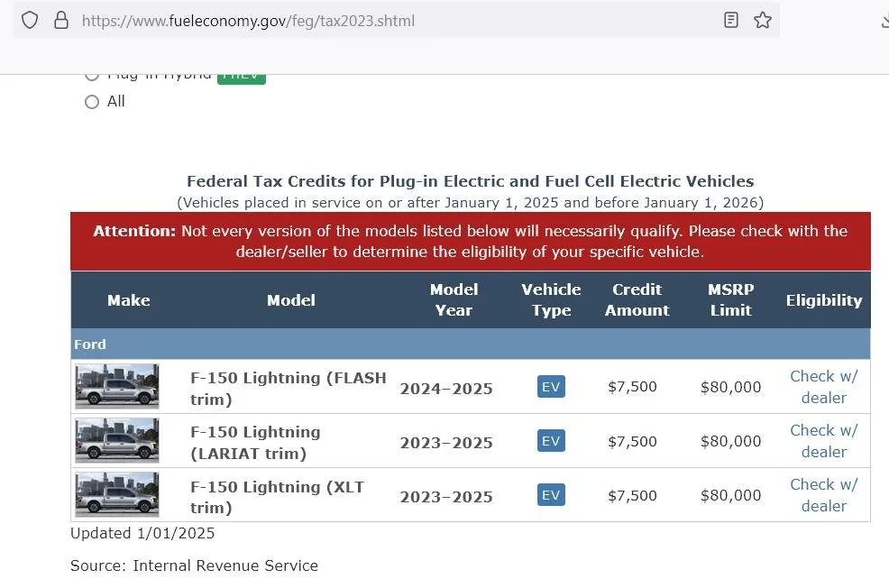Select the All radio button
The width and height of the screenshot is (889, 588).
coord(92,102)
